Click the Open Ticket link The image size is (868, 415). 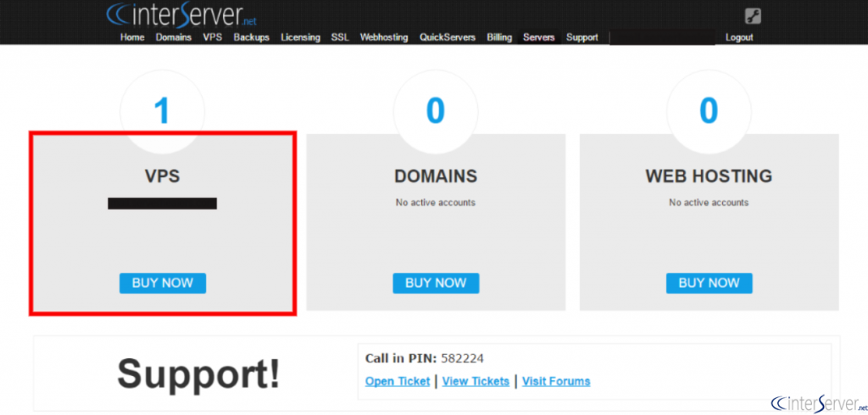[398, 381]
